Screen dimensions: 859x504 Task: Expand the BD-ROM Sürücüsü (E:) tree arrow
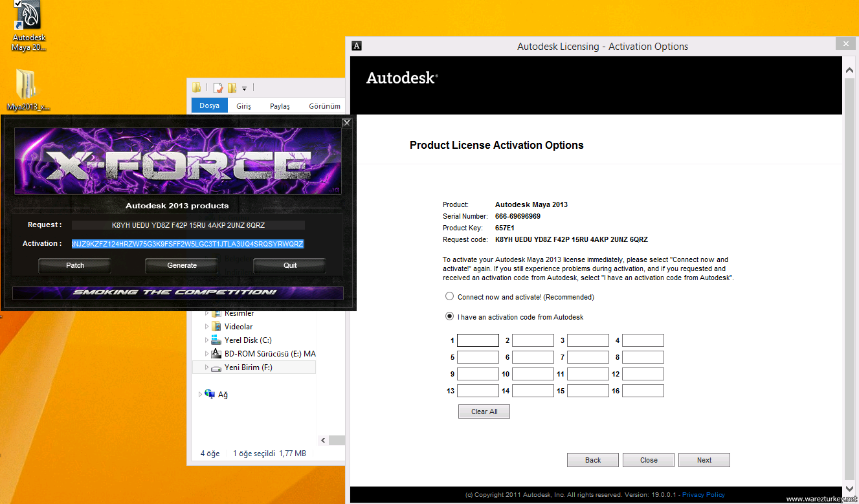[207, 354]
